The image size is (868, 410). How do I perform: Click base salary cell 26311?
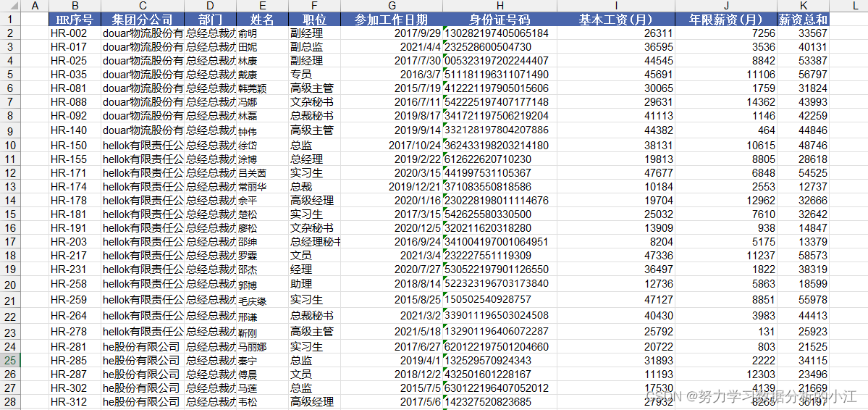[615, 33]
